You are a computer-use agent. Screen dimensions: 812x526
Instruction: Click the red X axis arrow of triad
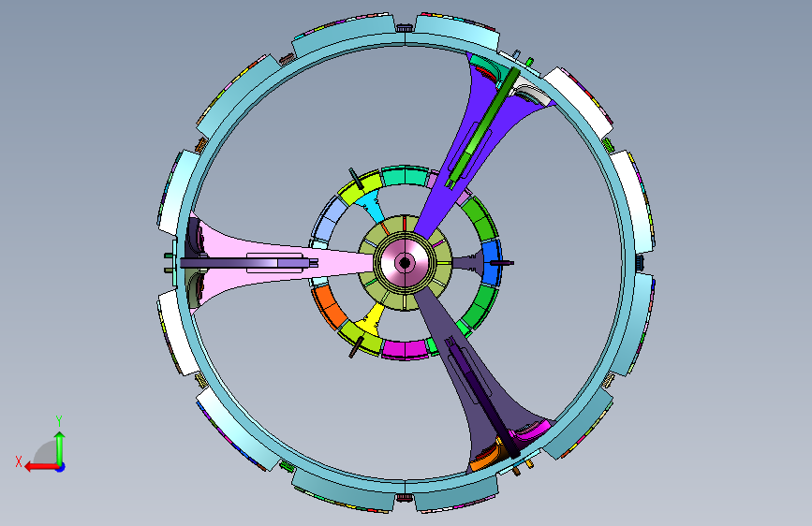point(41,467)
